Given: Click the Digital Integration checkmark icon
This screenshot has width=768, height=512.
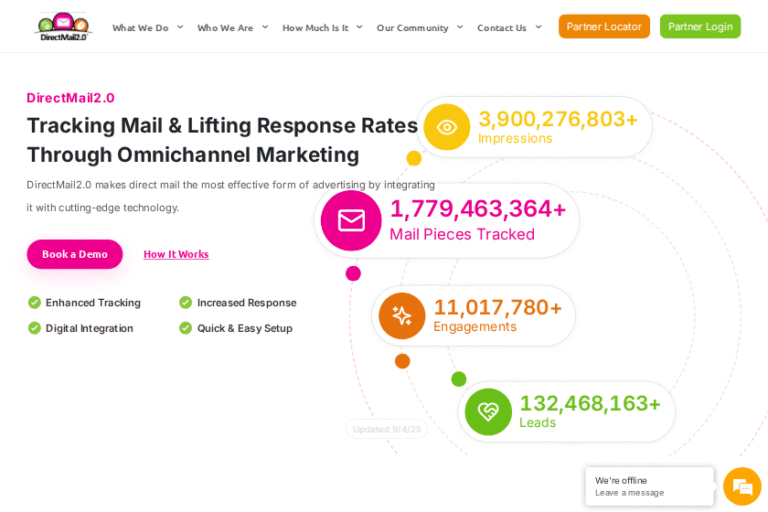Looking at the screenshot, I should [35, 328].
